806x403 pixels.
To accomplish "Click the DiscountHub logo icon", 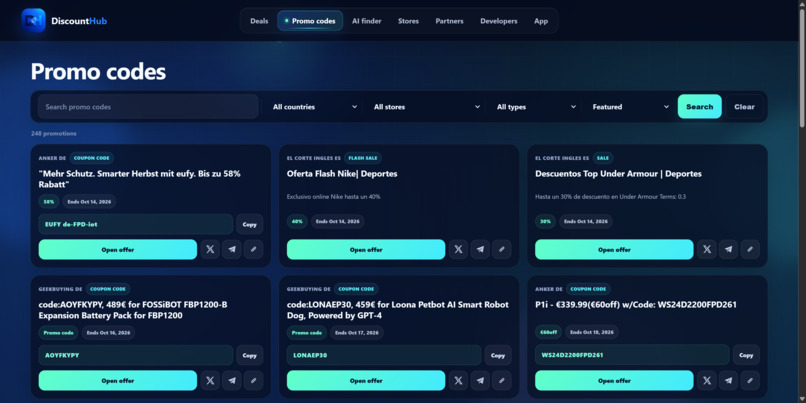I will pyautogui.click(x=33, y=21).
